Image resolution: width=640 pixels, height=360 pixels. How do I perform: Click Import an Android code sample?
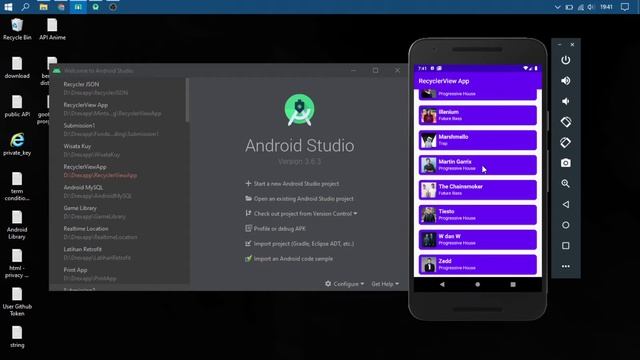[289, 259]
